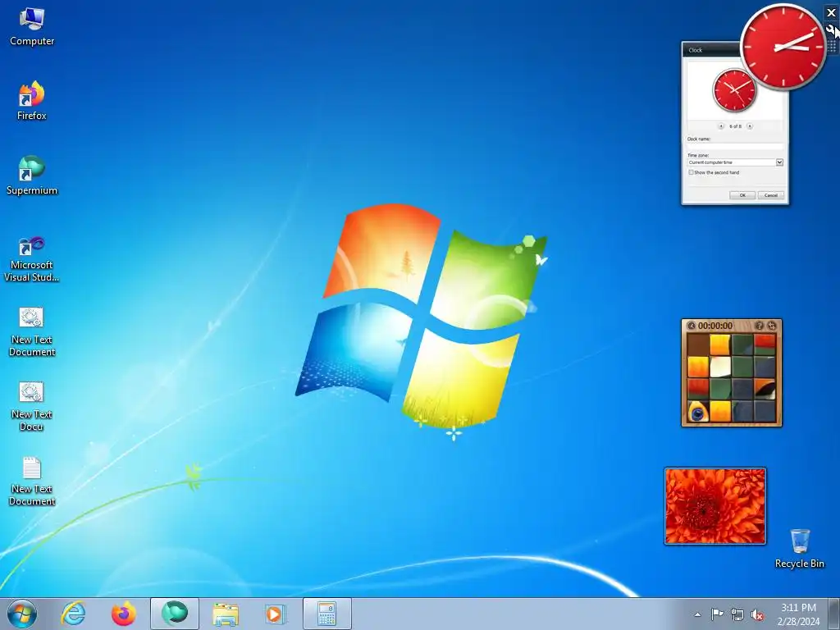Click the slide show gadget flower picture
The width and height of the screenshot is (840, 630).
[715, 506]
